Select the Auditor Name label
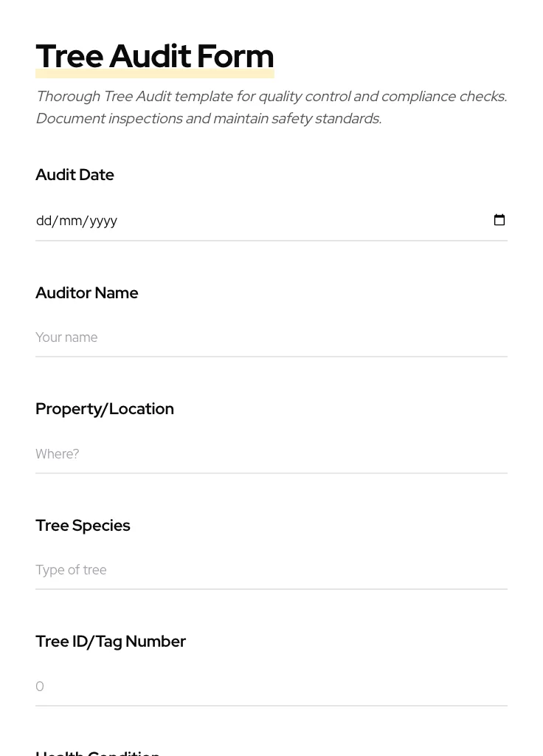The height and width of the screenshot is (756, 543). click(86, 293)
